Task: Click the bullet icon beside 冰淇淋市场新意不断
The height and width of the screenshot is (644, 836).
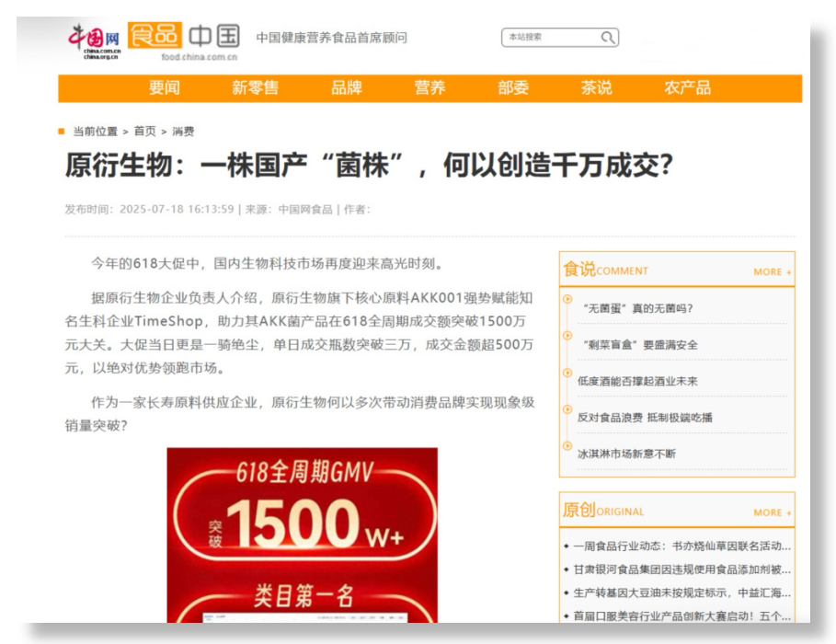Action: (567, 445)
